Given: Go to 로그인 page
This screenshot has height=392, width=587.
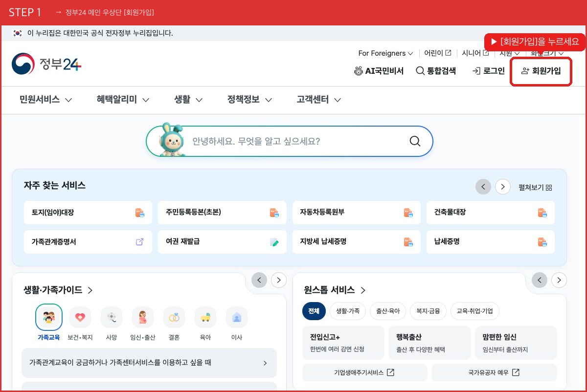Looking at the screenshot, I should (488, 71).
